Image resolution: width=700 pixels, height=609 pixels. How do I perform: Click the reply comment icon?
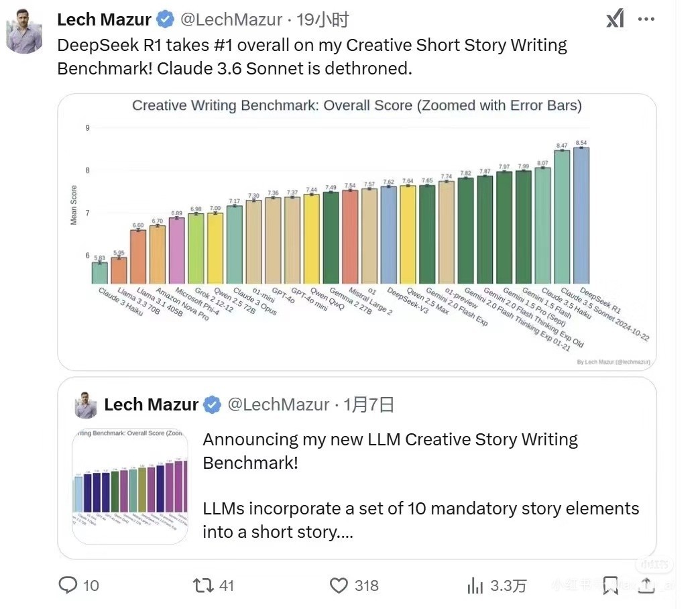[68, 585]
